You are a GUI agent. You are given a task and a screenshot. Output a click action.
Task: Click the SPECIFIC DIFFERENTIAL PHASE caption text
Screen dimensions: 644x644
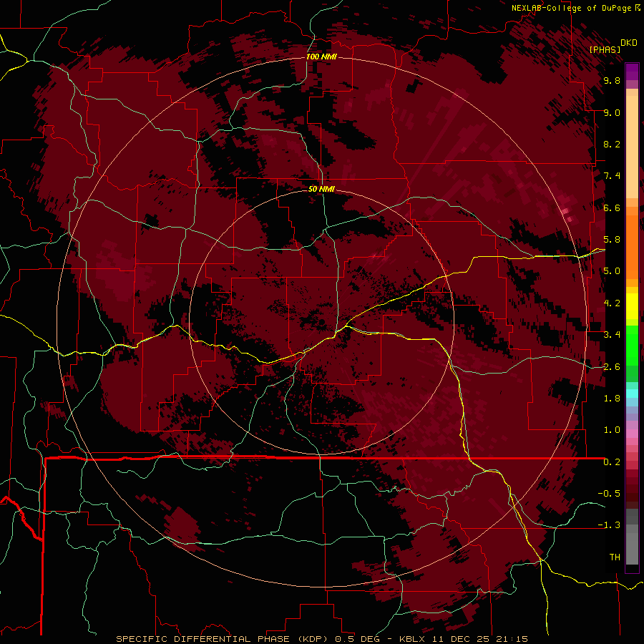203,639
